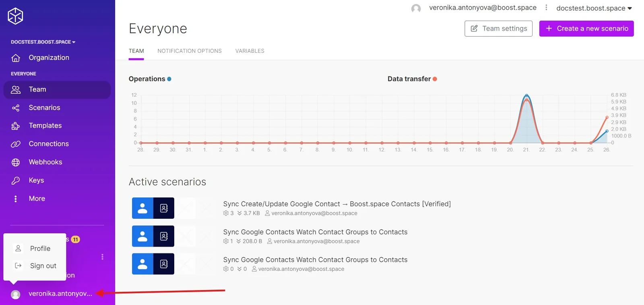Click the 1000.0 B axis label
The height and width of the screenshot is (305, 644).
pos(621,136)
